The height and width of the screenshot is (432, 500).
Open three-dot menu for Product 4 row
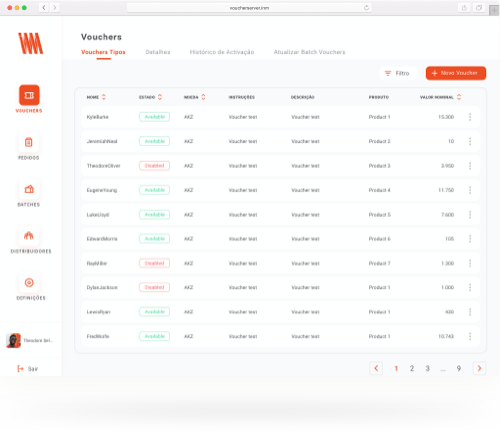click(x=470, y=190)
